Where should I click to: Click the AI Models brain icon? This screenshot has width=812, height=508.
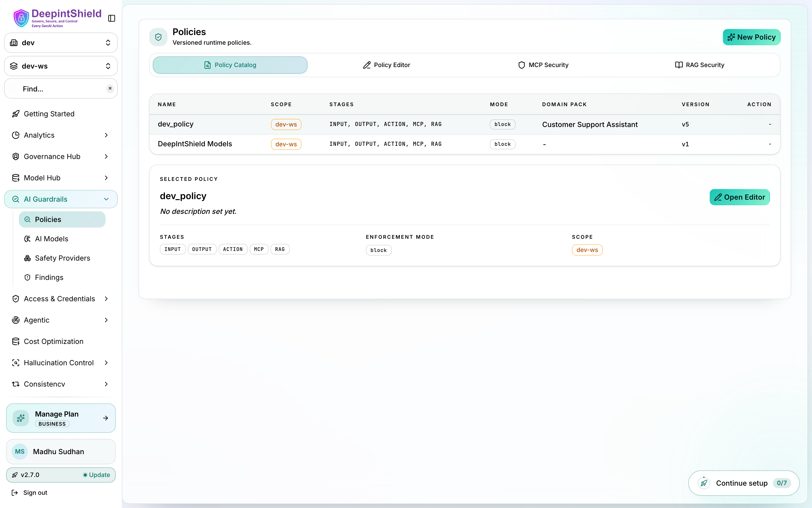coord(27,239)
